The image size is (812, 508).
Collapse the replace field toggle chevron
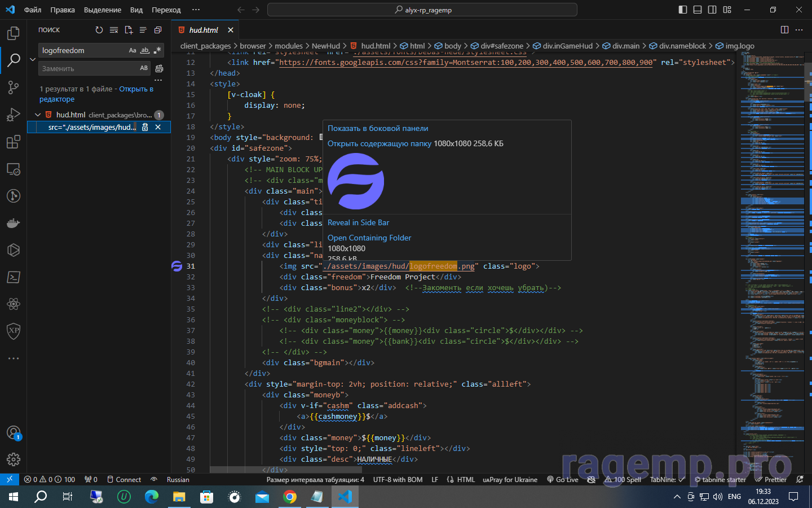[x=33, y=59]
